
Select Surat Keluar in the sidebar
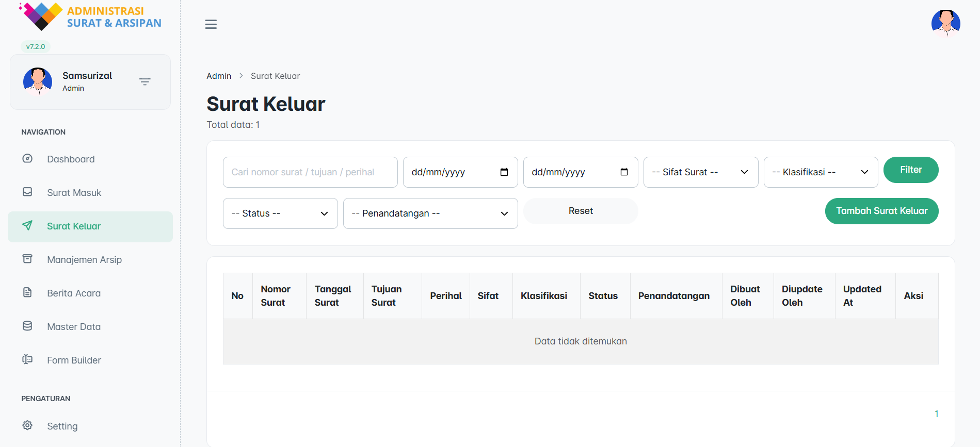click(74, 226)
